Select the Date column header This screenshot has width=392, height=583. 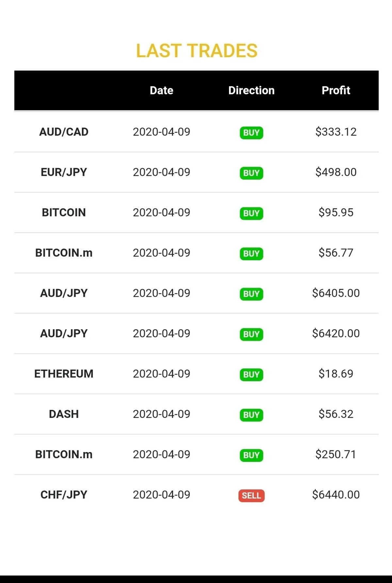161,90
